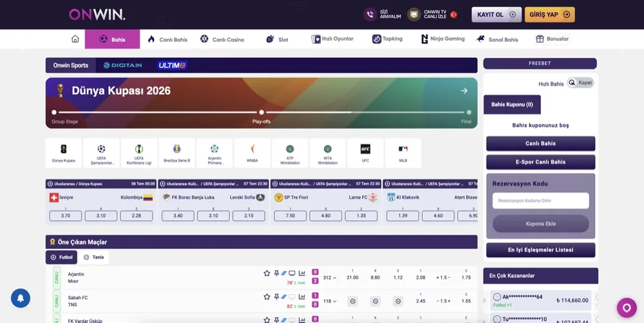Open the WTA Wimbledon tile
Viewport: 644px width, 323px height.
click(x=328, y=153)
